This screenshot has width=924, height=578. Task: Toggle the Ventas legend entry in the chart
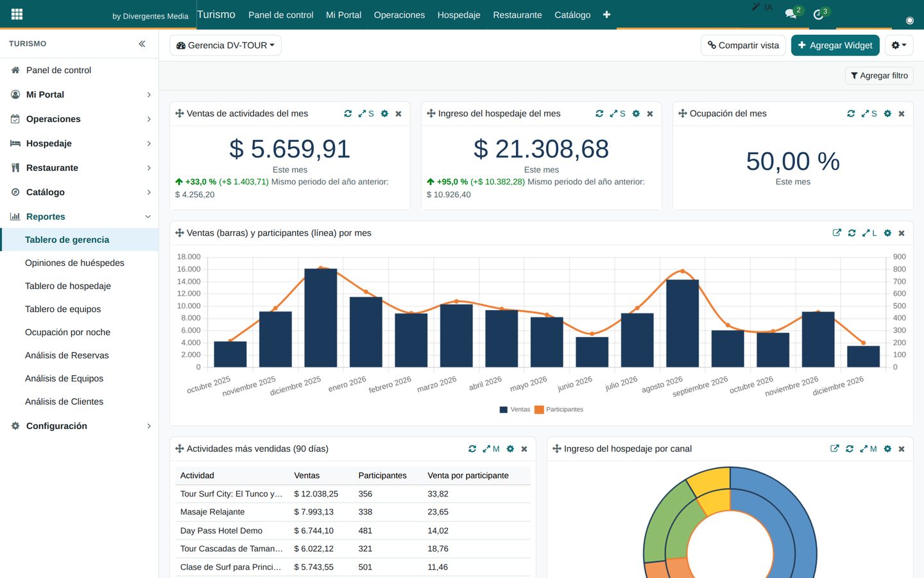(x=515, y=409)
